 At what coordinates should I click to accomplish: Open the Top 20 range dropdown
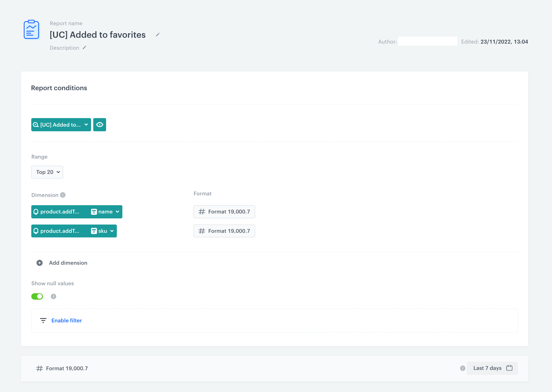pyautogui.click(x=47, y=172)
